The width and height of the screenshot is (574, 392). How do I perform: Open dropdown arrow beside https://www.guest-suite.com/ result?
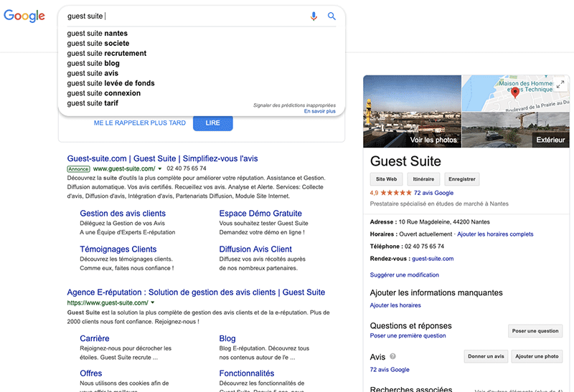tap(153, 302)
